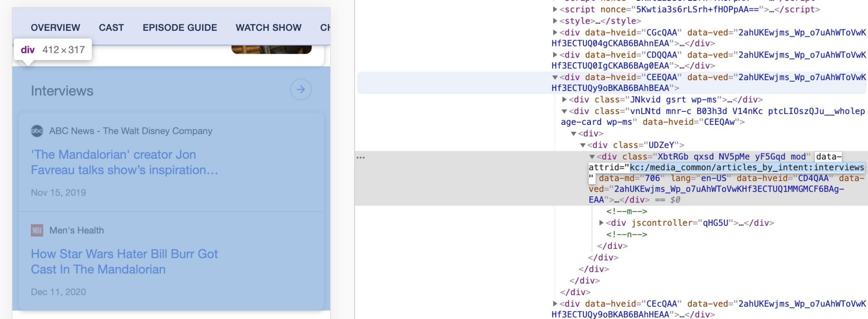Expand the style element
The image size is (868, 319).
click(x=555, y=20)
